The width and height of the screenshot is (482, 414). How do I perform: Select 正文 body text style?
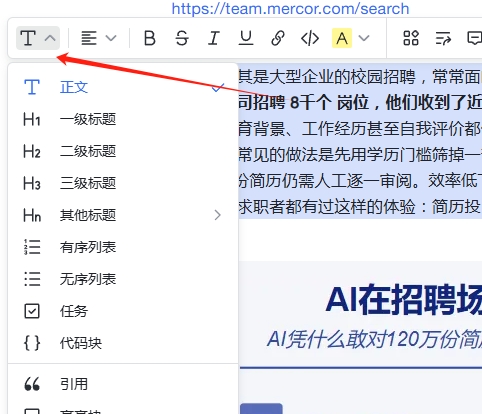coord(123,87)
